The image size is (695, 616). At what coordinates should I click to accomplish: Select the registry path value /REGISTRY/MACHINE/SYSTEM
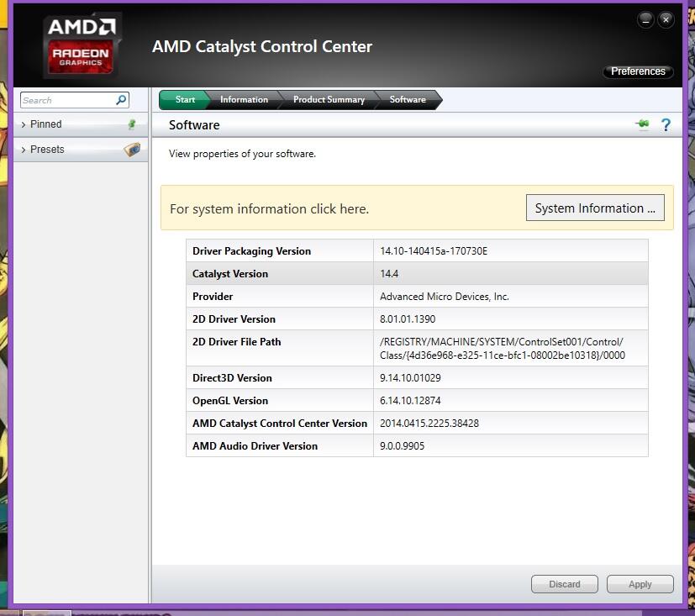[503, 348]
